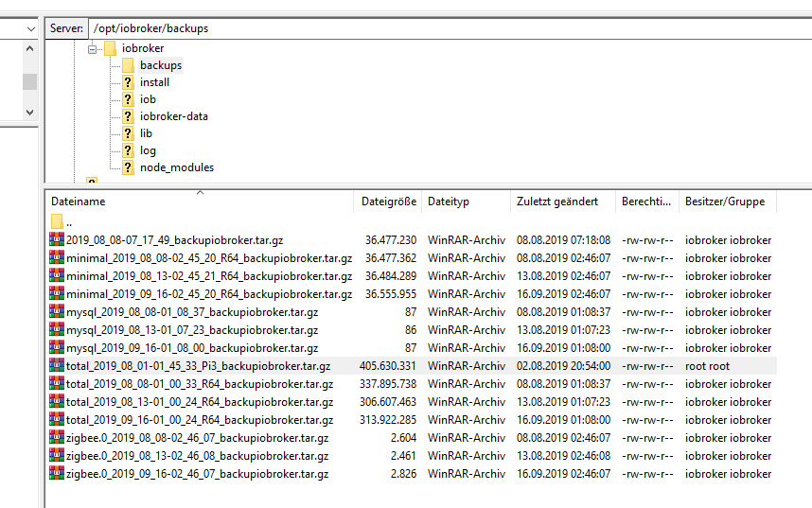Screen dimensions: 812x508
Task: Sort by Zuletzt geändert column header
Action: click(x=563, y=201)
